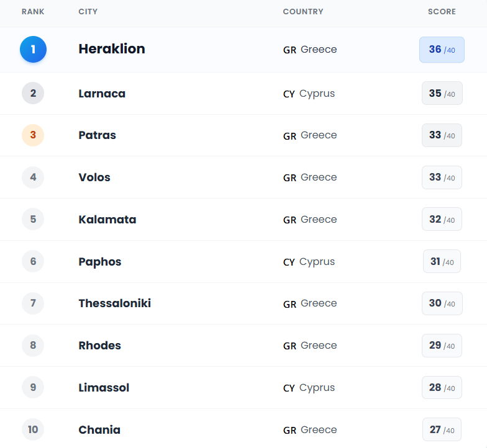
Task: Click the rank 9 circle badge
Action: click(x=33, y=388)
